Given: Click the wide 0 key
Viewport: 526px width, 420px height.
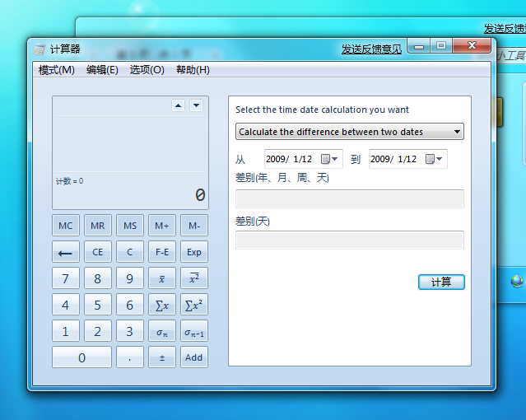Looking at the screenshot, I should click(81, 357).
